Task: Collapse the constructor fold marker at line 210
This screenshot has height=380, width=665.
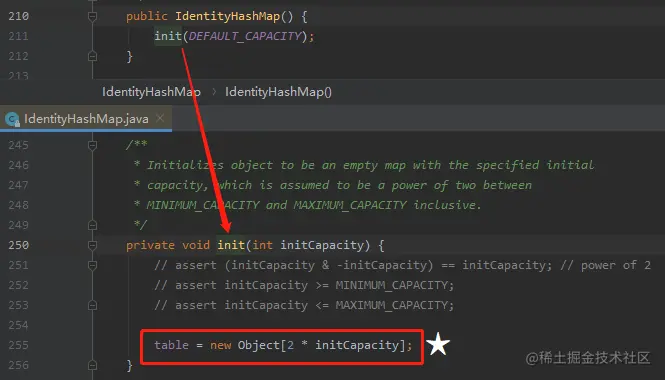Action: coord(92,17)
